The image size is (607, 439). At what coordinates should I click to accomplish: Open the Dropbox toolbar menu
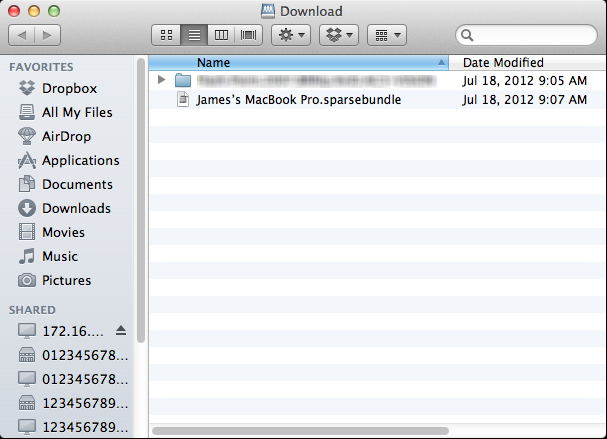(338, 35)
